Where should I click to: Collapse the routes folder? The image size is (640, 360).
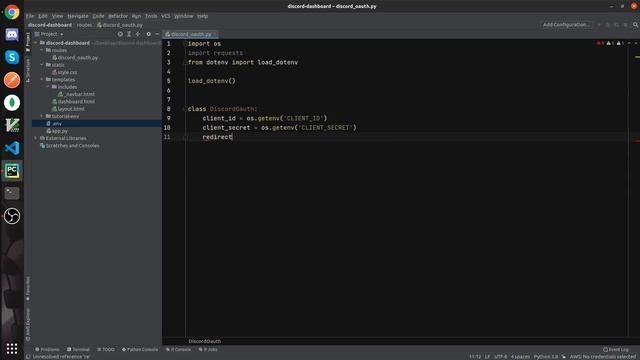click(x=42, y=50)
